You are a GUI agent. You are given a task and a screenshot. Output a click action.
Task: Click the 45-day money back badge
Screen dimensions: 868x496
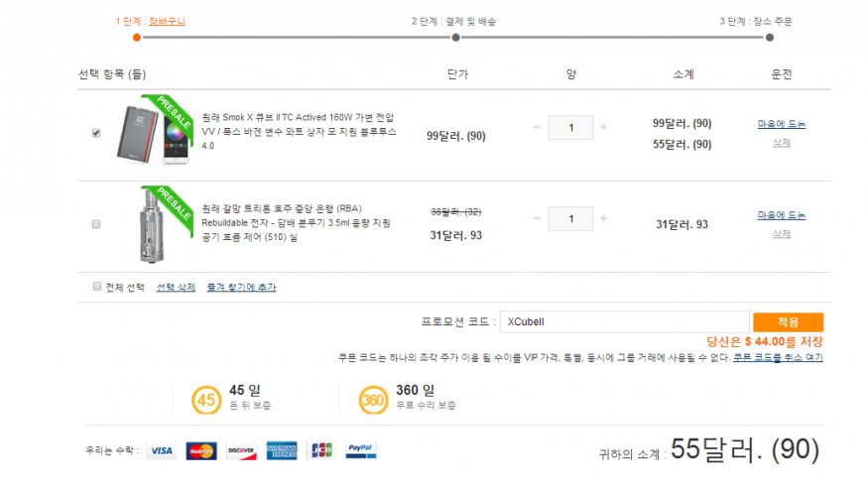click(206, 401)
